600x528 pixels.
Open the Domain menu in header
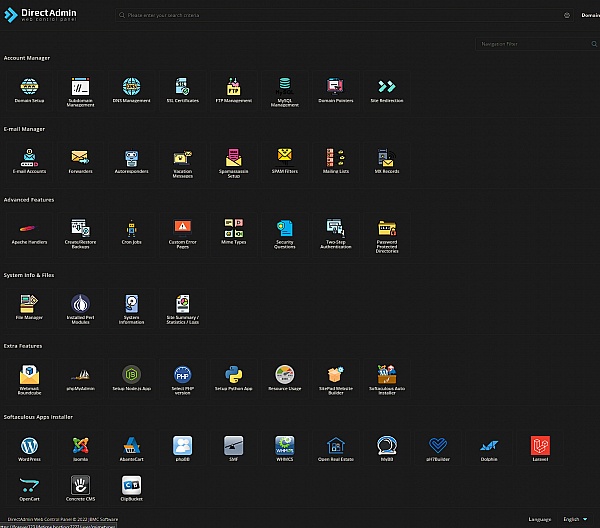click(590, 15)
